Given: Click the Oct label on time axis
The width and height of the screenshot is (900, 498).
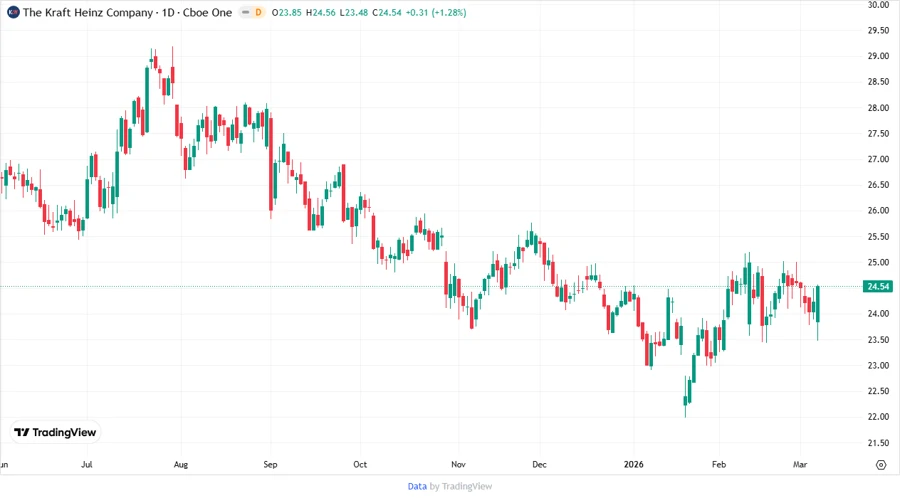Looking at the screenshot, I should click(x=360, y=464).
